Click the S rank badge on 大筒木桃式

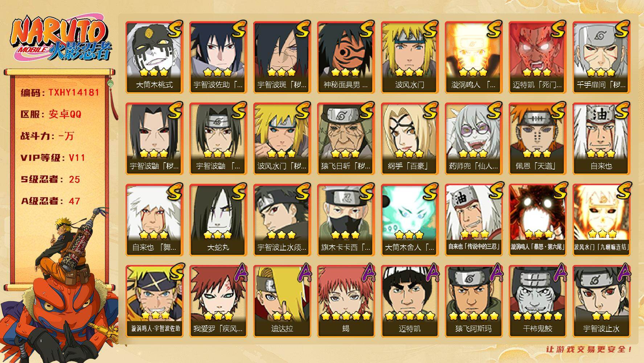coord(175,29)
